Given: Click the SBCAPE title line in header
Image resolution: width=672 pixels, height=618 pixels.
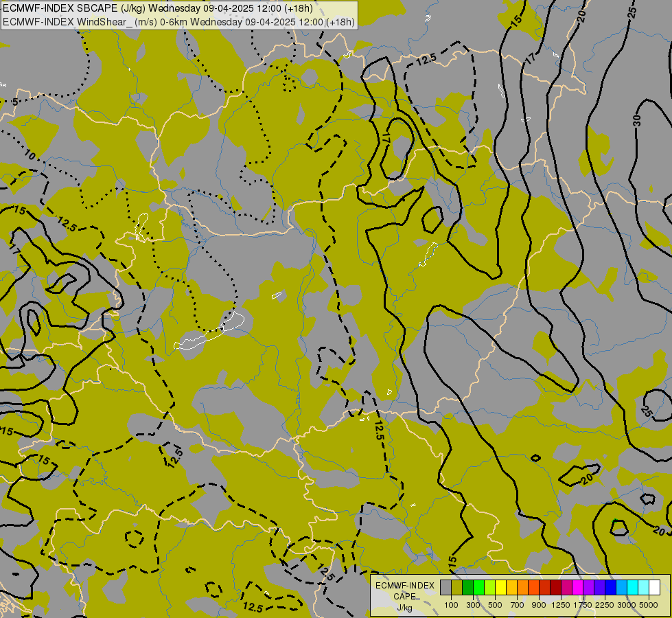Looking at the screenshot, I should [157, 8].
